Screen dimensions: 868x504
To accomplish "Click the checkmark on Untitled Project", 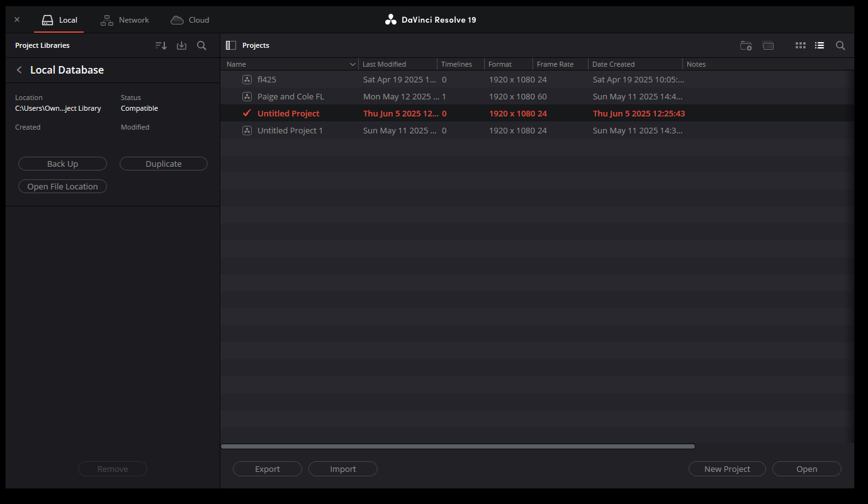I will pos(247,113).
